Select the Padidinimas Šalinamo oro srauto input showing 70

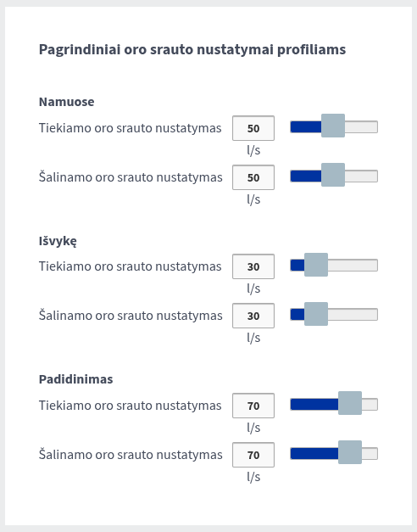253,455
